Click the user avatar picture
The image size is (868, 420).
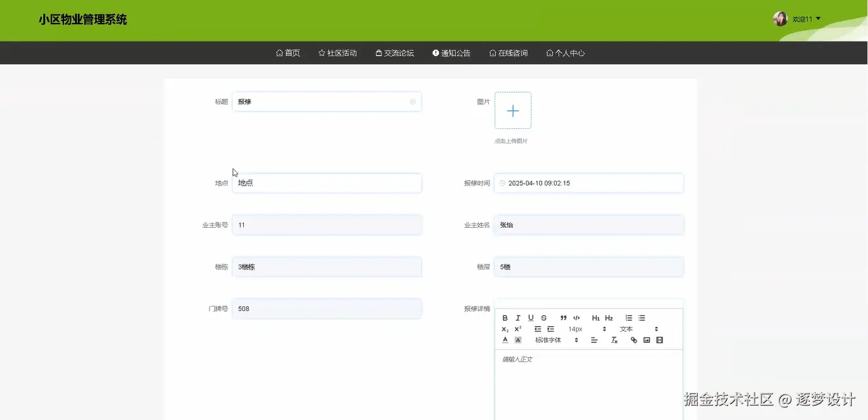tap(780, 19)
